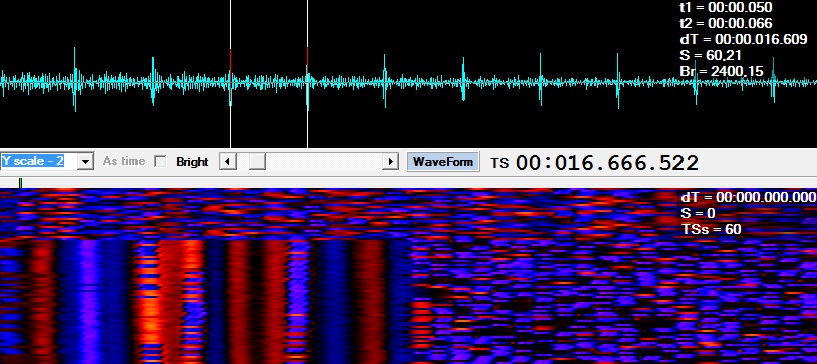Toggle the WaveForm button
Image resolution: width=817 pixels, height=364 pixels.
pos(442,162)
